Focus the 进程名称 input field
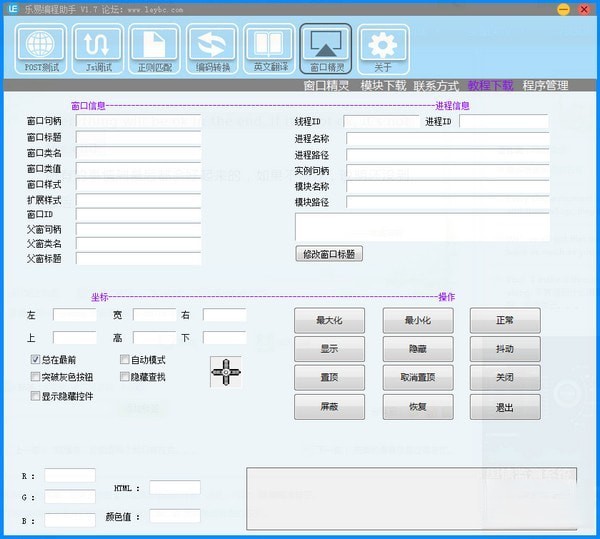 click(x=448, y=139)
